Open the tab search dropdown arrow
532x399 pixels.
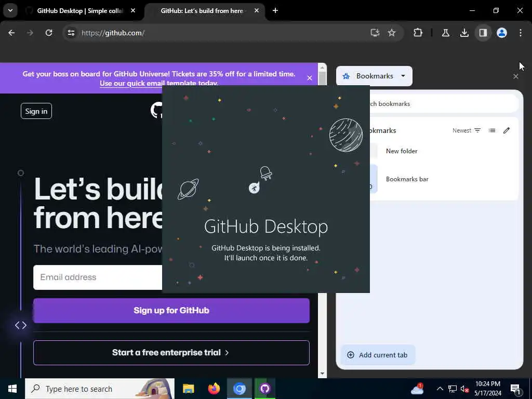(10, 10)
